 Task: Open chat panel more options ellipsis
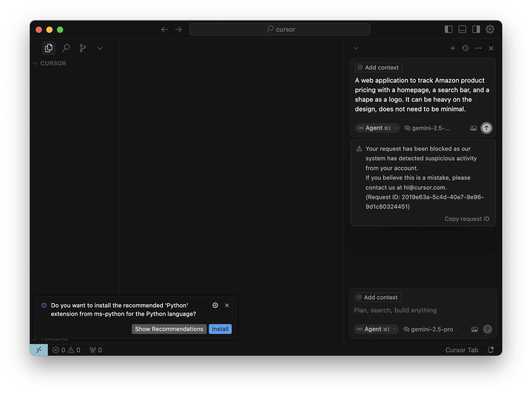[478, 48]
